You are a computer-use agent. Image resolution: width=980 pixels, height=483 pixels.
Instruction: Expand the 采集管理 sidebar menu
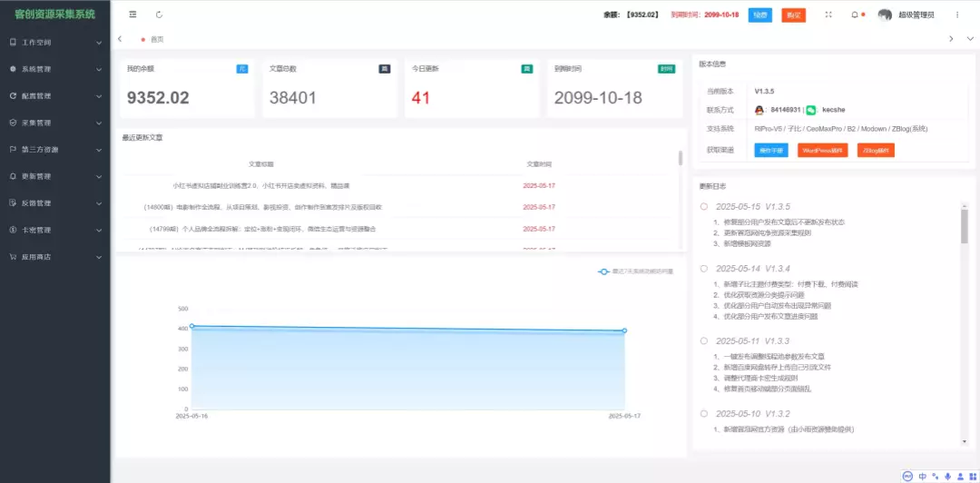pos(54,123)
